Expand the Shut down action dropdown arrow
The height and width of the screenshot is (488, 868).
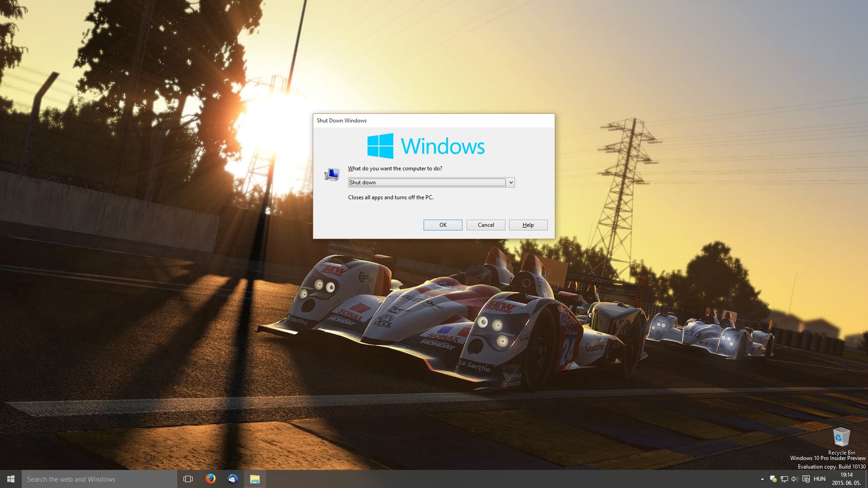(510, 183)
